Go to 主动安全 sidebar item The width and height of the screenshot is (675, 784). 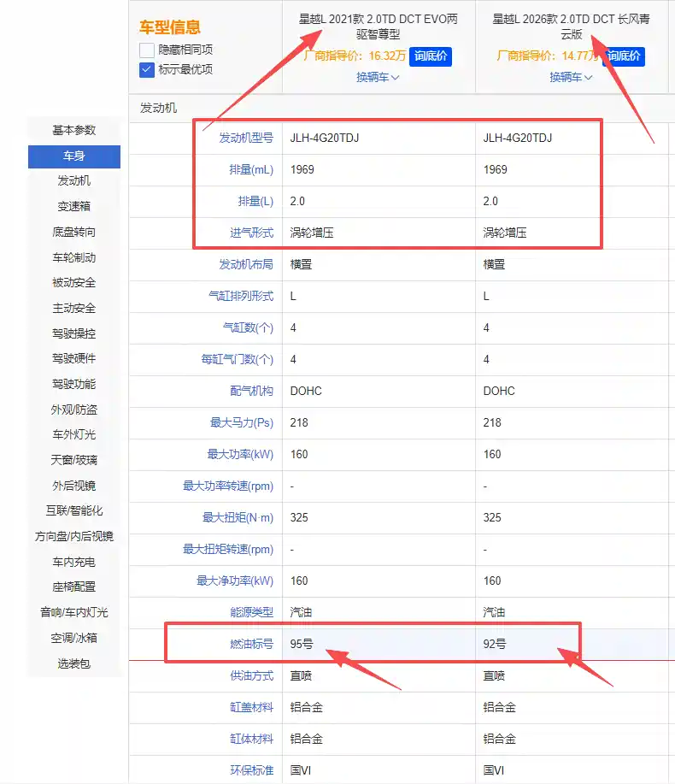pyautogui.click(x=74, y=309)
